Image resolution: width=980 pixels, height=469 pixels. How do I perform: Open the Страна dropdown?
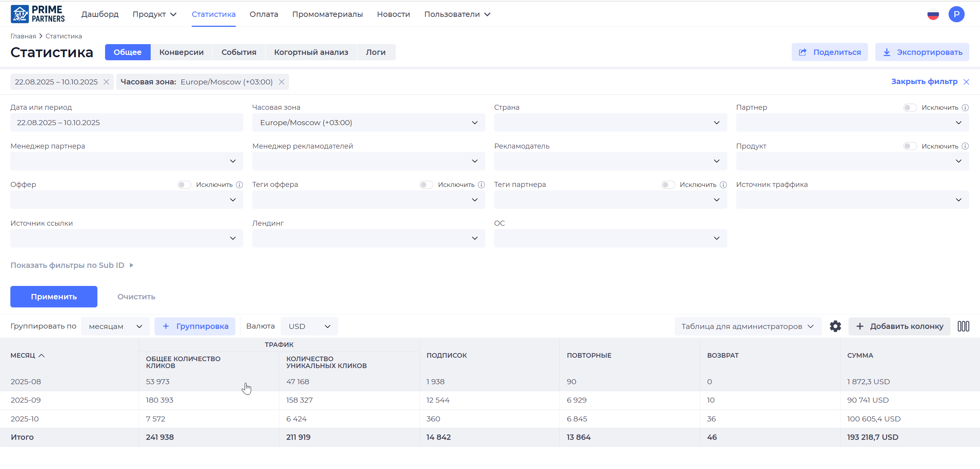point(610,123)
